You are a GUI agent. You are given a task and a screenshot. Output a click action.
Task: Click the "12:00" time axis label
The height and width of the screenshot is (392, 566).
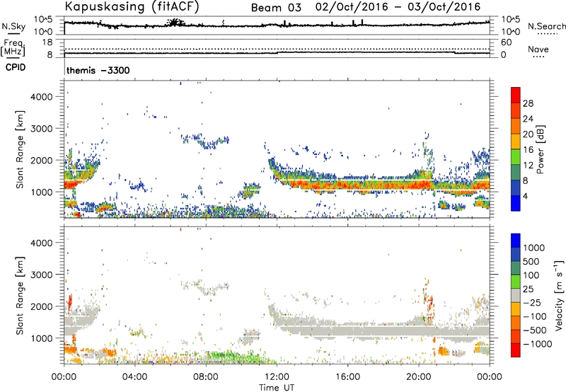pos(277,377)
